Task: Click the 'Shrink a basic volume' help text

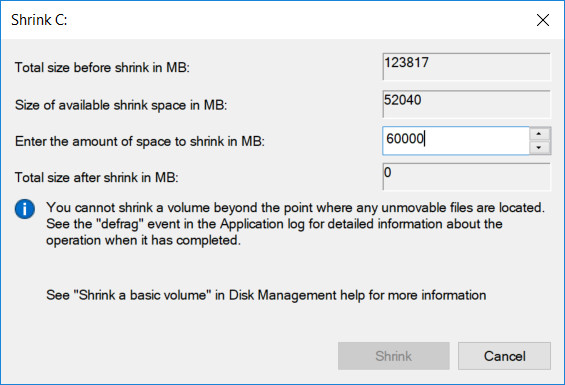Action: coord(266,295)
